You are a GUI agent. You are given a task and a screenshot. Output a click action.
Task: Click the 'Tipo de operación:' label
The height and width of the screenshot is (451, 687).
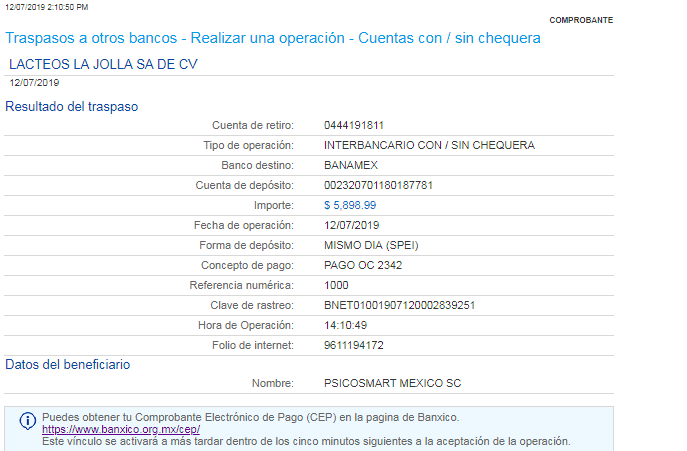pyautogui.click(x=248, y=145)
